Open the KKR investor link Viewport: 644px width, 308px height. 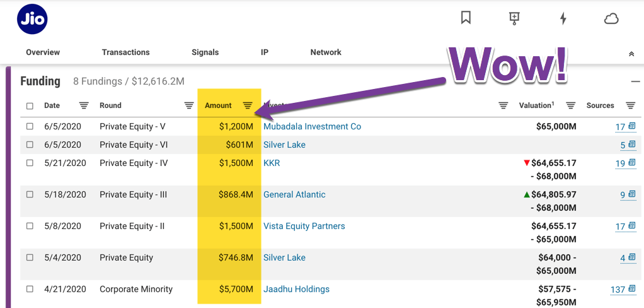272,163
